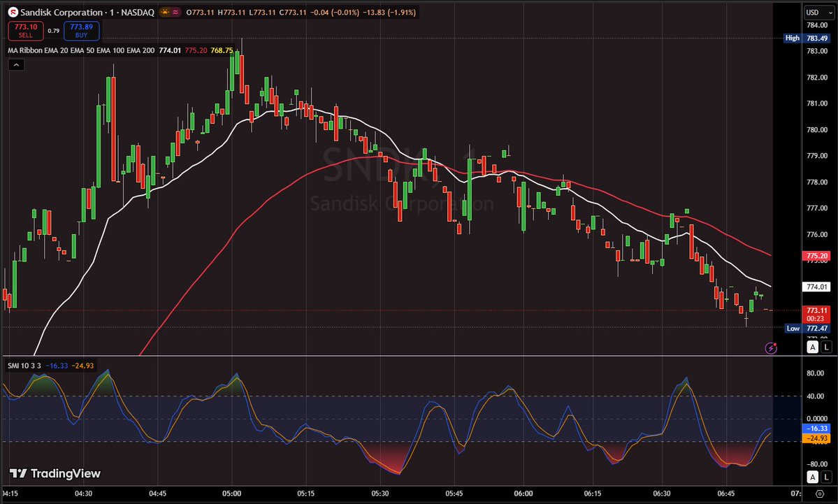Click the purple lightning bolt icon
This screenshot has height=504, width=838.
click(x=771, y=349)
